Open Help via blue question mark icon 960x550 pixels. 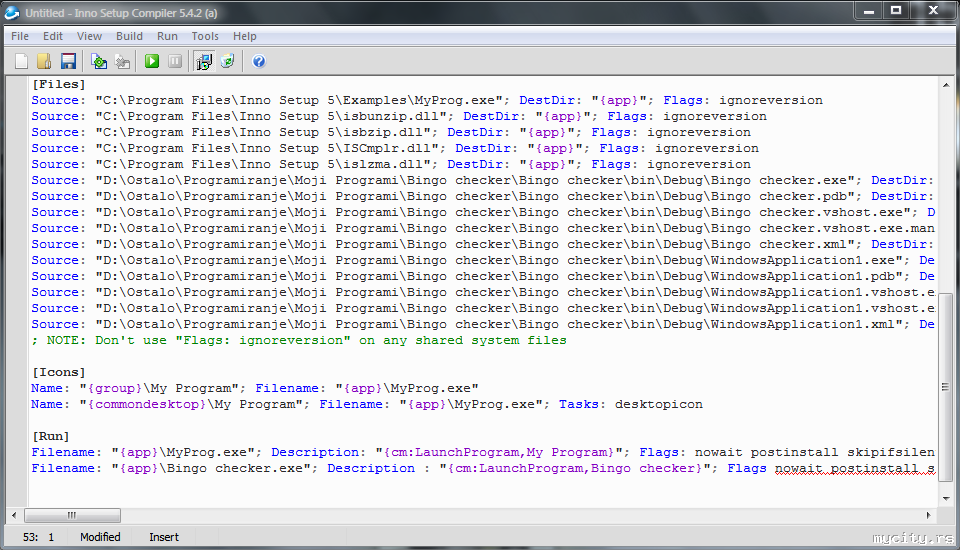[259, 62]
